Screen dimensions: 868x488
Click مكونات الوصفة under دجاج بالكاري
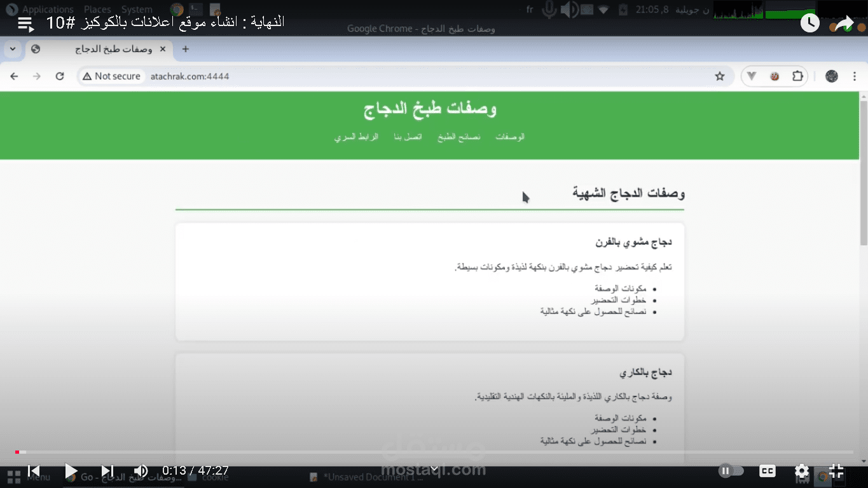[x=620, y=418]
